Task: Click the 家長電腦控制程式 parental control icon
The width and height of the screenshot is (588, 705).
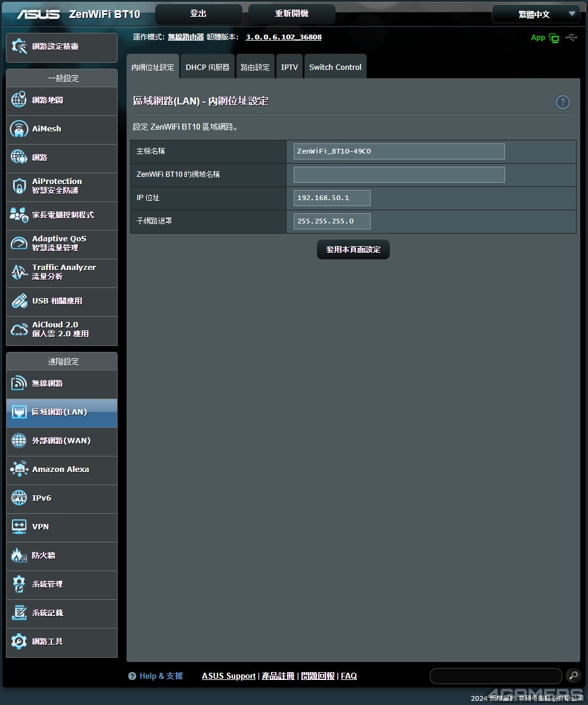Action: tap(19, 215)
